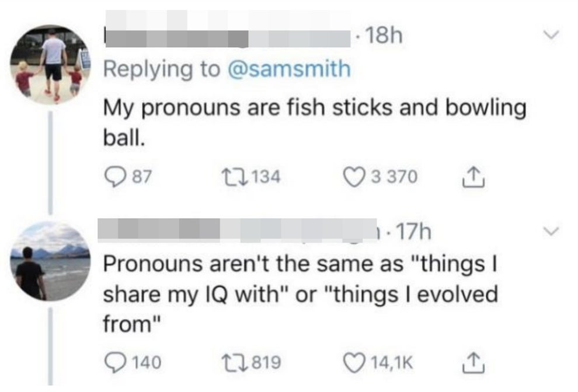Open the fish sticks tweet text area
The image size is (578, 392).
315,118
